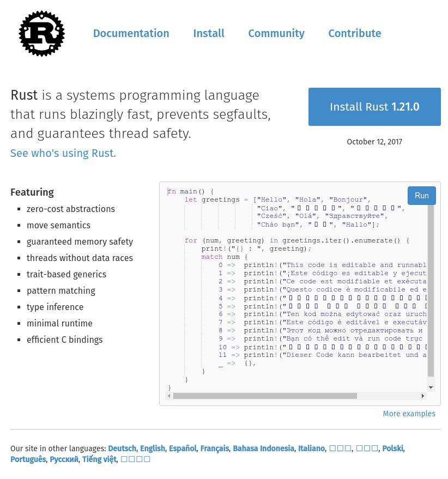Click the Featuring heading
This screenshot has height=479, width=448.
point(32,192)
